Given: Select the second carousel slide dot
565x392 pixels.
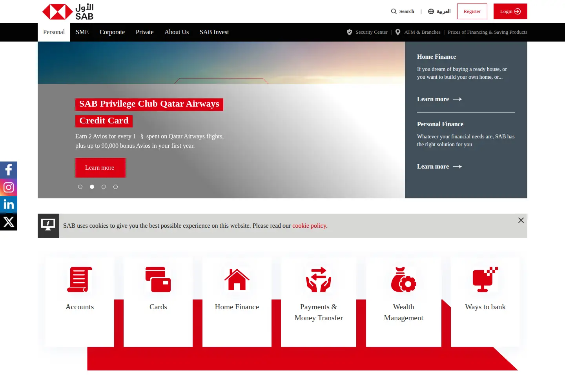Looking at the screenshot, I should pos(92,187).
